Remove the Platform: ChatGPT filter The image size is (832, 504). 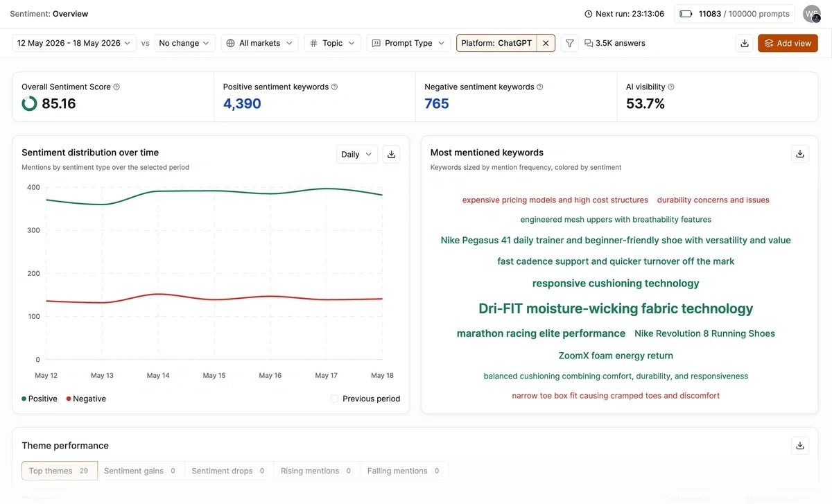click(546, 43)
